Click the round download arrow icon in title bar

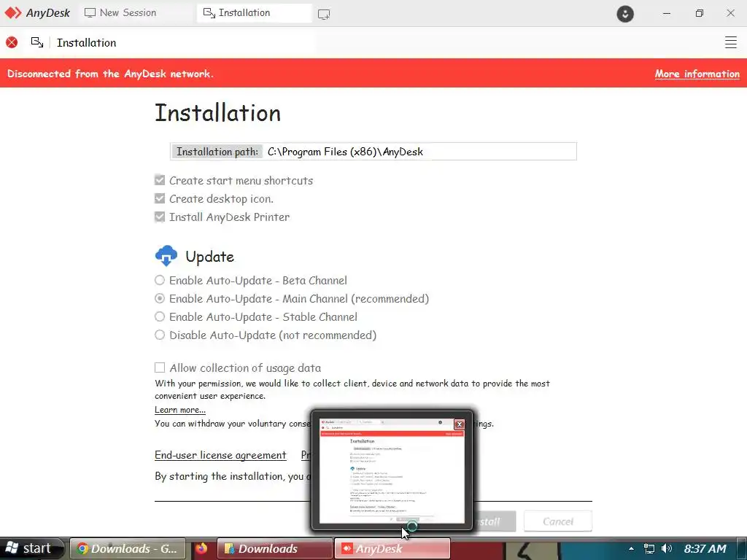pos(625,13)
